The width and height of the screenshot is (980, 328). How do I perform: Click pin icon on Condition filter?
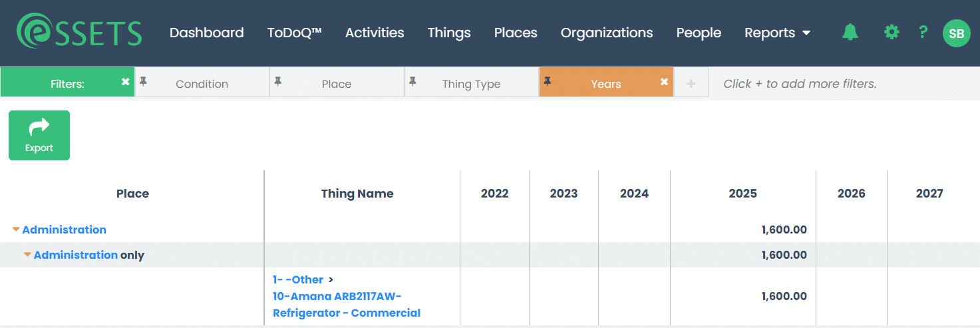(x=143, y=81)
